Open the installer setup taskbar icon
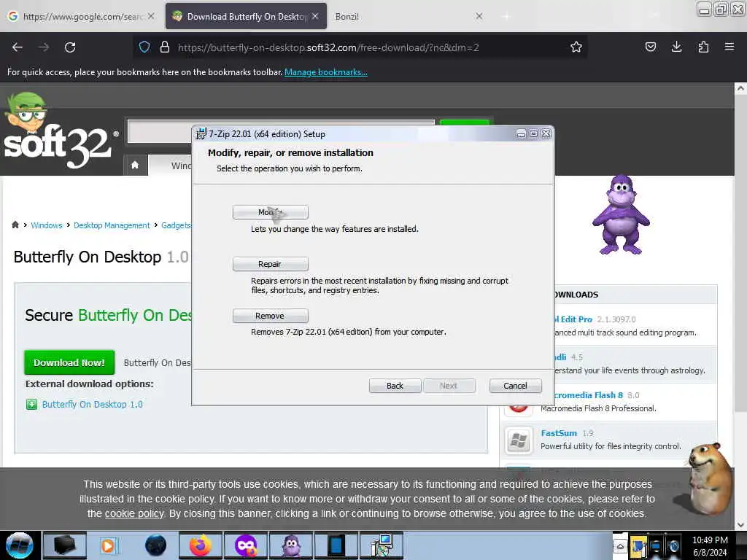The image size is (747, 560). coord(381,545)
